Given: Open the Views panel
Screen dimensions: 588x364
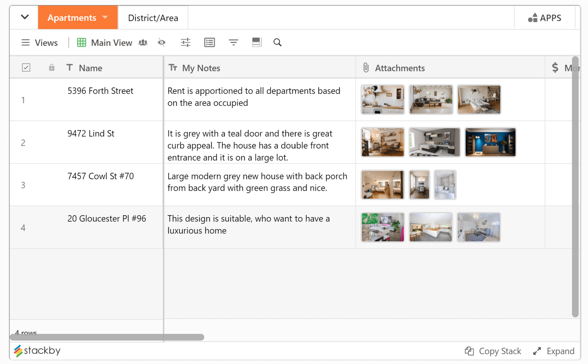Looking at the screenshot, I should [40, 43].
